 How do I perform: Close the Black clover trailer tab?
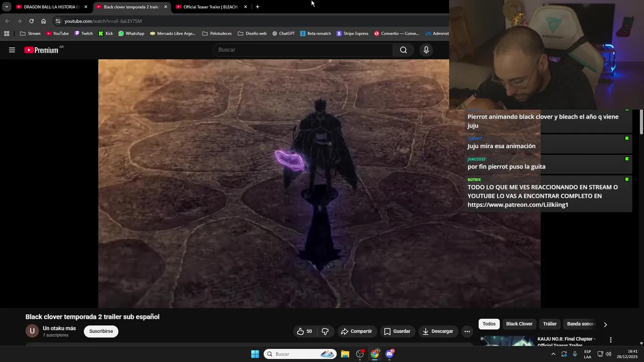165,7
